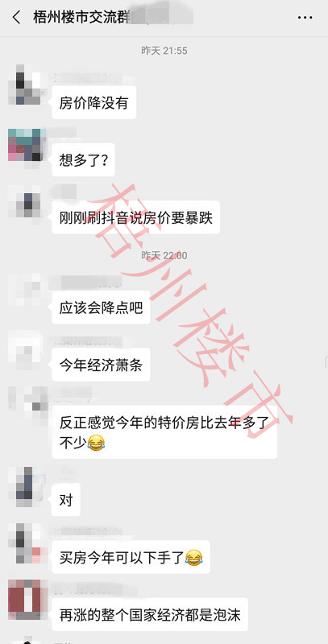Select the 今年经济萧条 message bubble
The width and height of the screenshot is (328, 644).
pyautogui.click(x=101, y=365)
